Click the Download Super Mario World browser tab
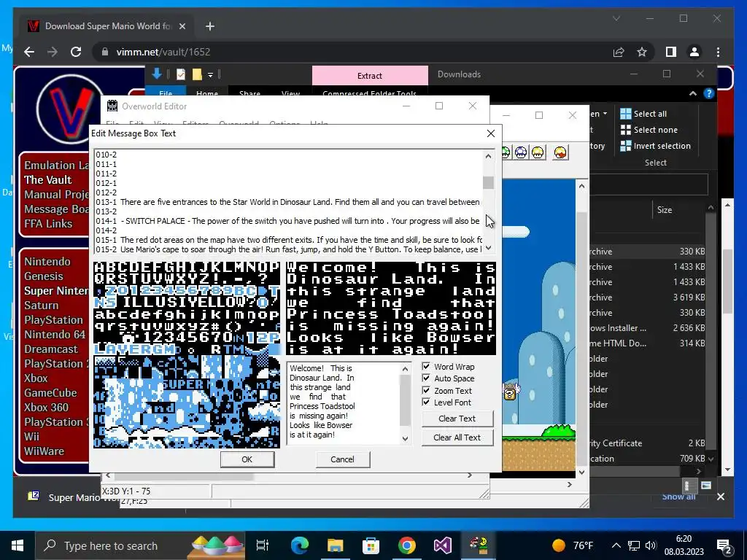The image size is (747, 560). (x=107, y=26)
